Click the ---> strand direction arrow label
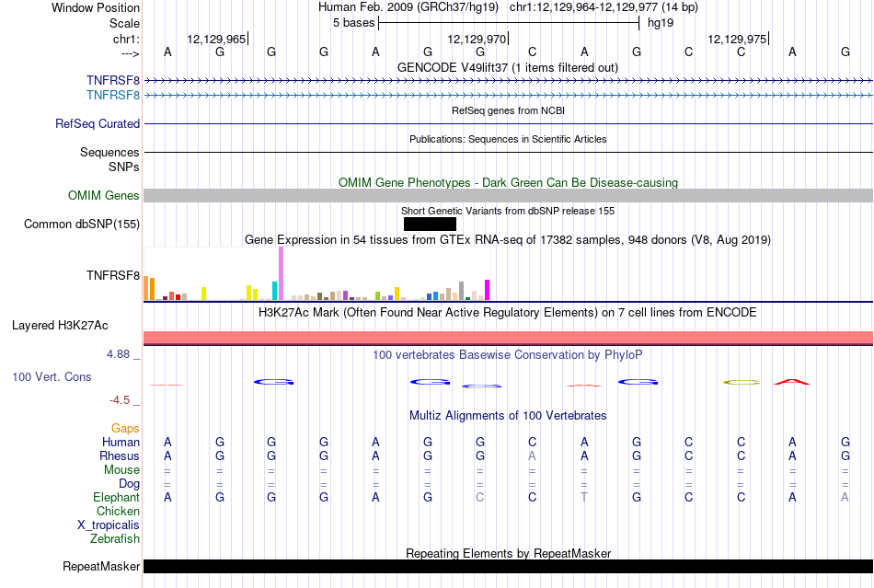This screenshot has height=588, width=874. 130,53
